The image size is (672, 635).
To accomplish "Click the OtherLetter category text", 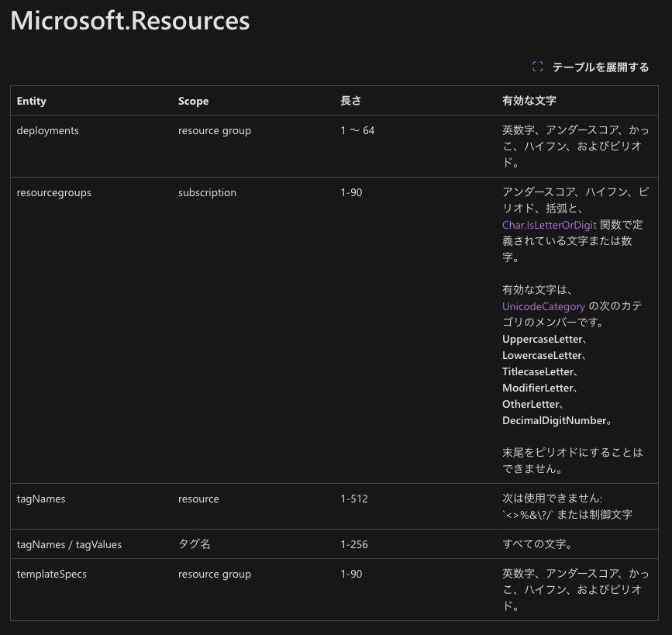I will (x=531, y=404).
